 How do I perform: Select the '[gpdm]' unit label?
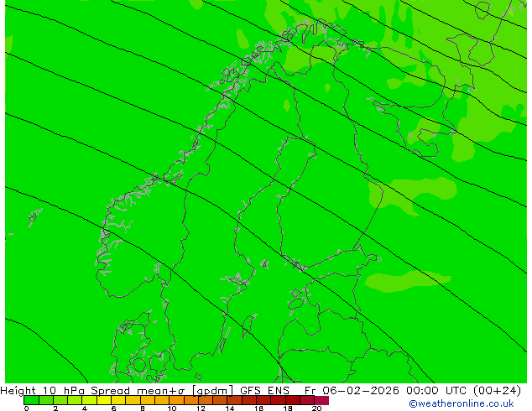coord(212,391)
